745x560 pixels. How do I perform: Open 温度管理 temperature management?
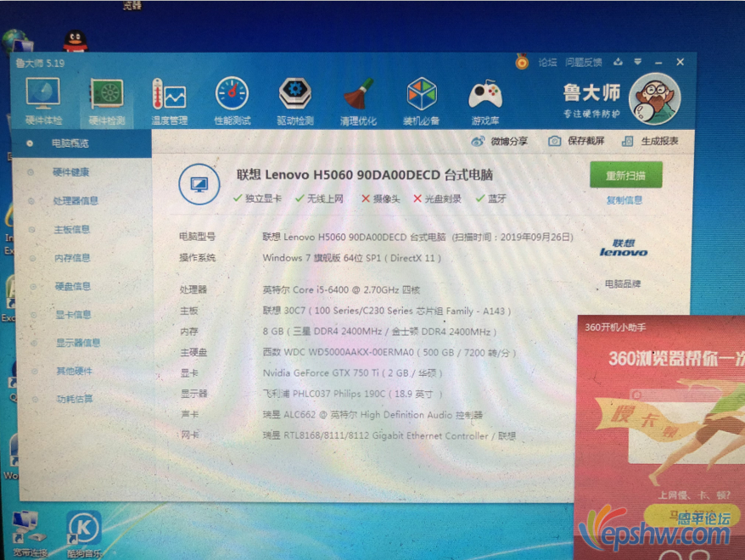pos(169,101)
